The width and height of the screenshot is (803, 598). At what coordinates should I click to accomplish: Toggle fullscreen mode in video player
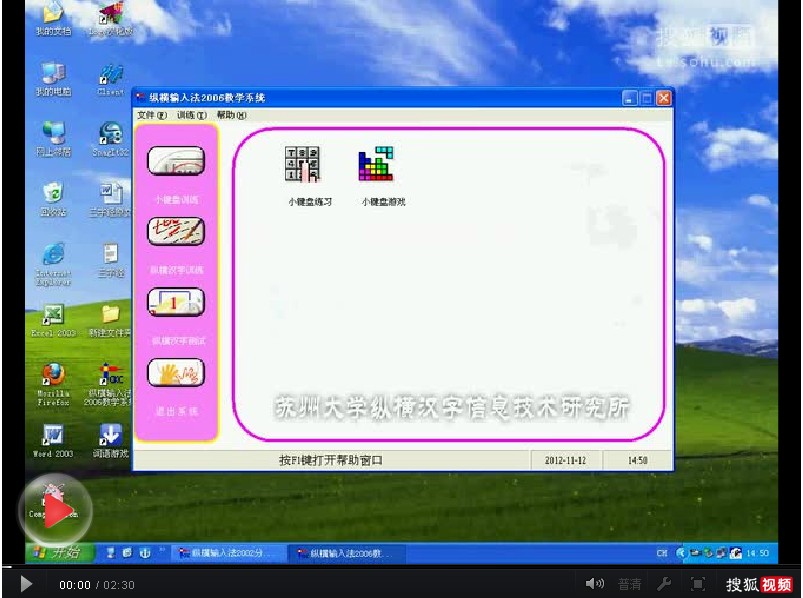[x=698, y=584]
